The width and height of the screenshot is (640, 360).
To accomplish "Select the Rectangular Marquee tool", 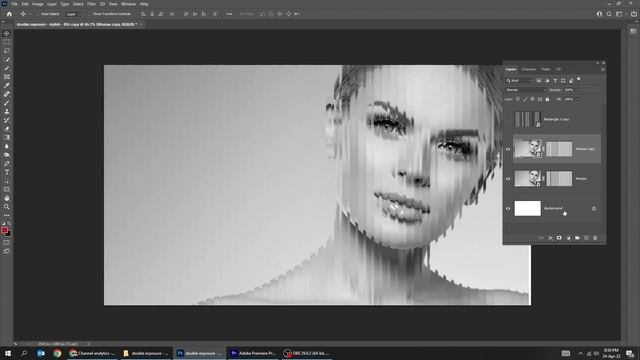I will 7,42.
